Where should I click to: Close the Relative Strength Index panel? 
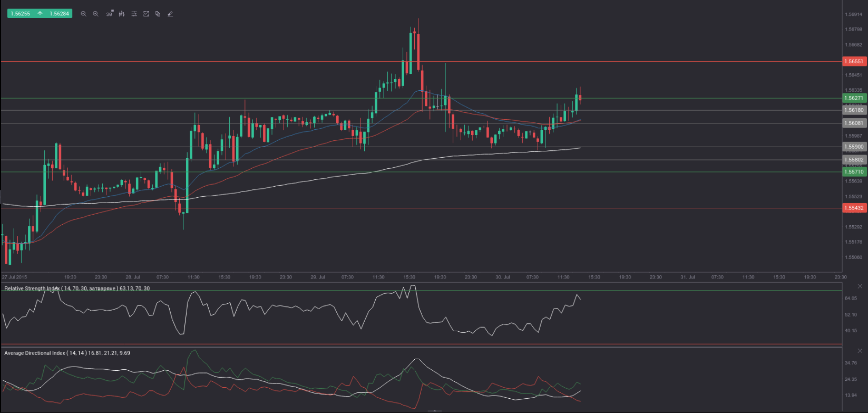coord(860,286)
